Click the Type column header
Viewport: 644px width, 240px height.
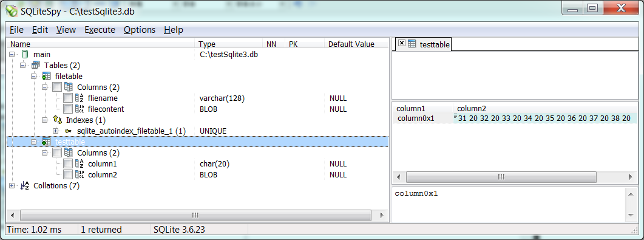click(x=228, y=44)
